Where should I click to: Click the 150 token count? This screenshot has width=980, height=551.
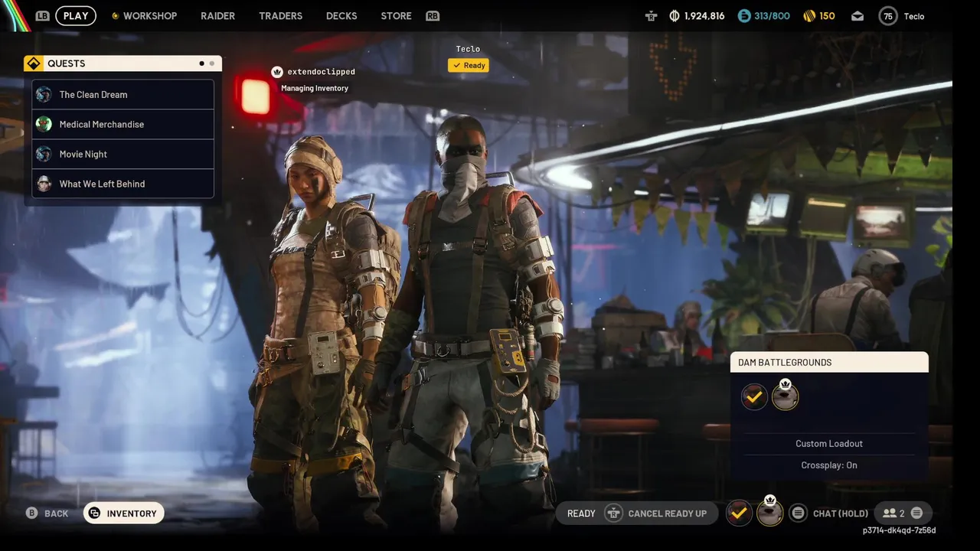point(827,16)
